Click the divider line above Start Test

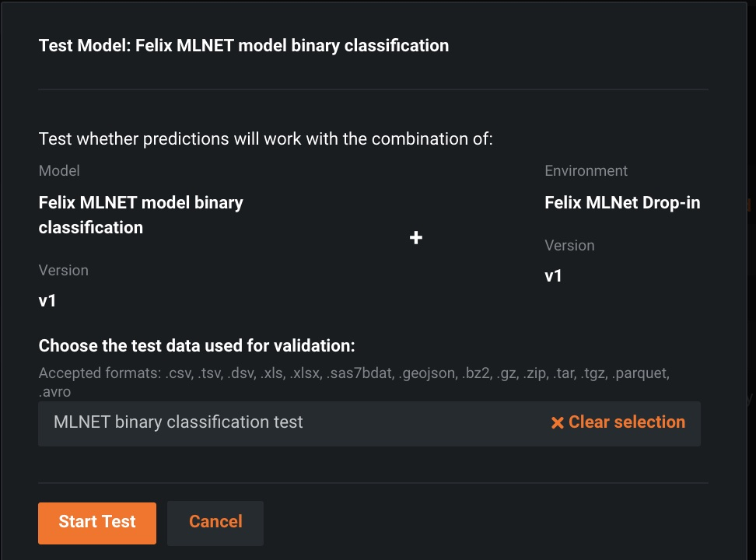373,483
